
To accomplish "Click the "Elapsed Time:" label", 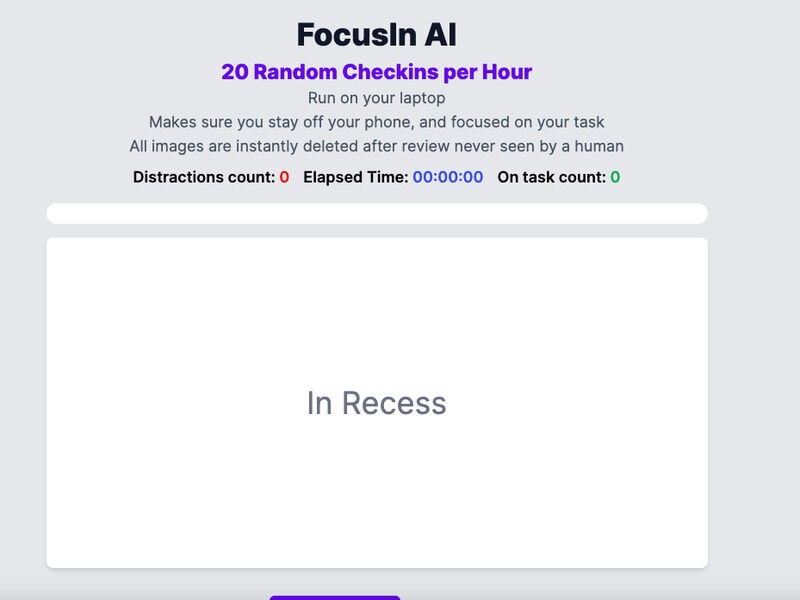I will click(x=355, y=177).
